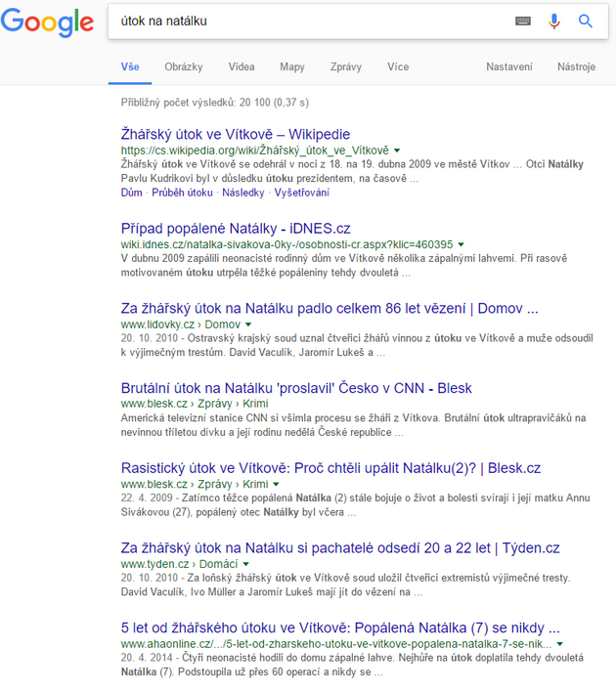This screenshot has height=692, width=616.
Task: Switch to the Videa tab
Action: tap(242, 67)
